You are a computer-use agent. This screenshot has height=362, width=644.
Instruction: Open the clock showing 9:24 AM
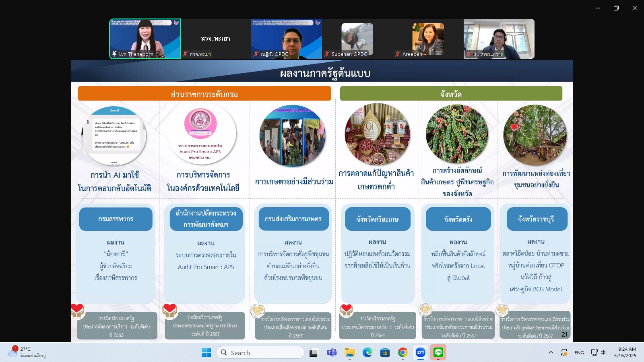(625, 352)
